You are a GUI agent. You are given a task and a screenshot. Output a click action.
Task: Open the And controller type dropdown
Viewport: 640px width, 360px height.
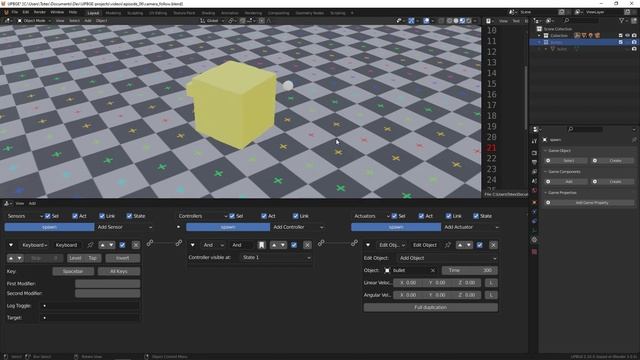[212, 245]
